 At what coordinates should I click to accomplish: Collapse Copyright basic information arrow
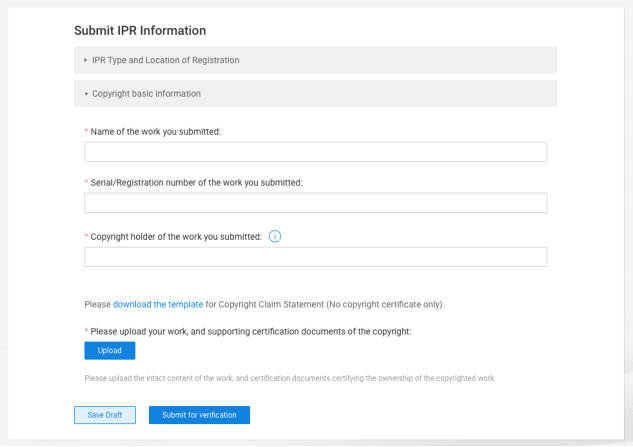[x=86, y=94]
